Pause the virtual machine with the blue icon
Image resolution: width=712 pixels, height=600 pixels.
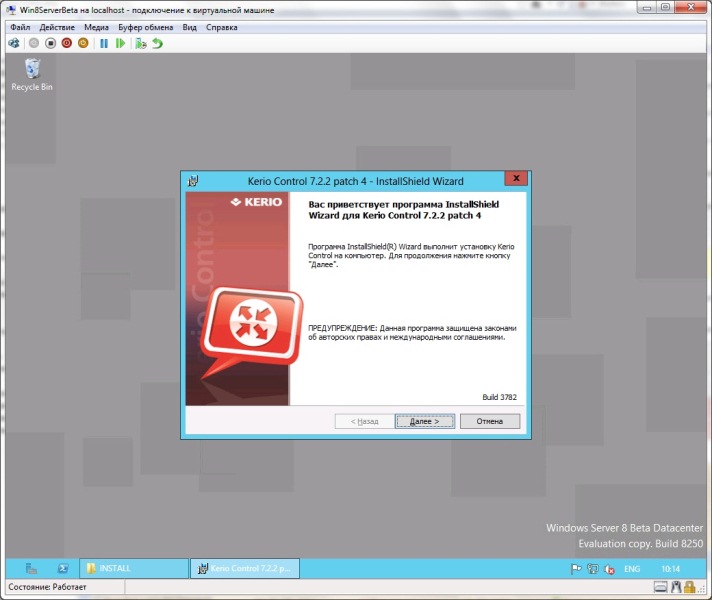(x=103, y=43)
